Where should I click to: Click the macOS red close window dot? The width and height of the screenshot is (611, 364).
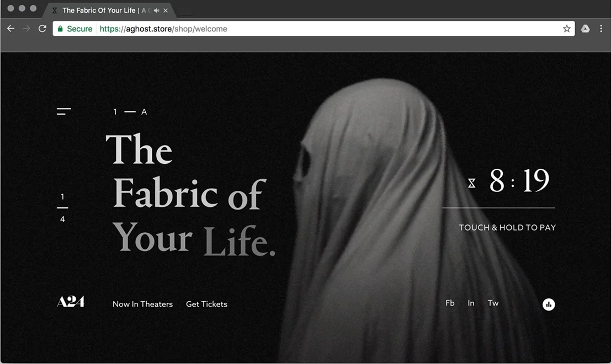point(10,8)
